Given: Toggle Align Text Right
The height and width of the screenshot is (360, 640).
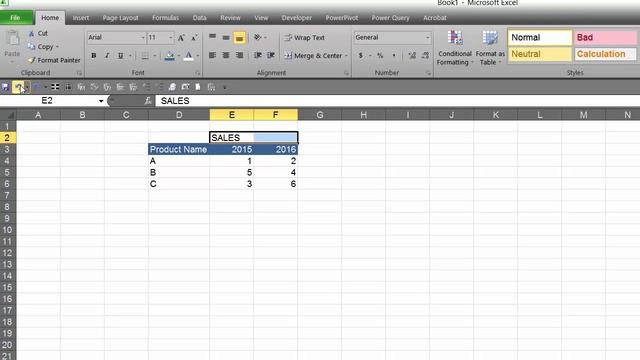Looking at the screenshot, I should 240,55.
